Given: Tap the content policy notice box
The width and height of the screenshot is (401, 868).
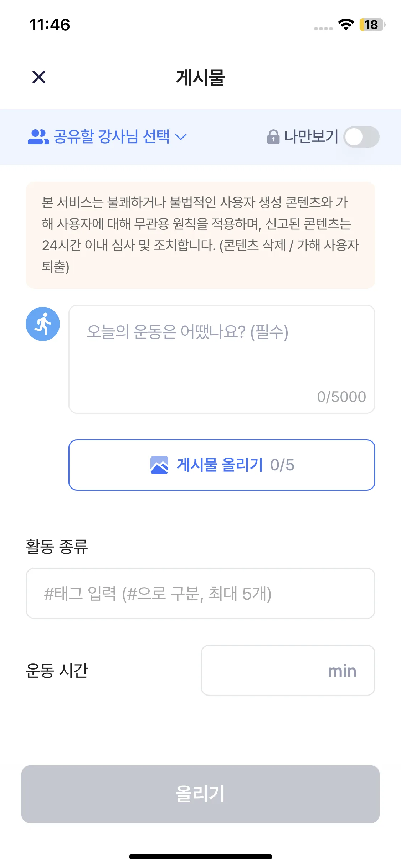Looking at the screenshot, I should click(200, 235).
